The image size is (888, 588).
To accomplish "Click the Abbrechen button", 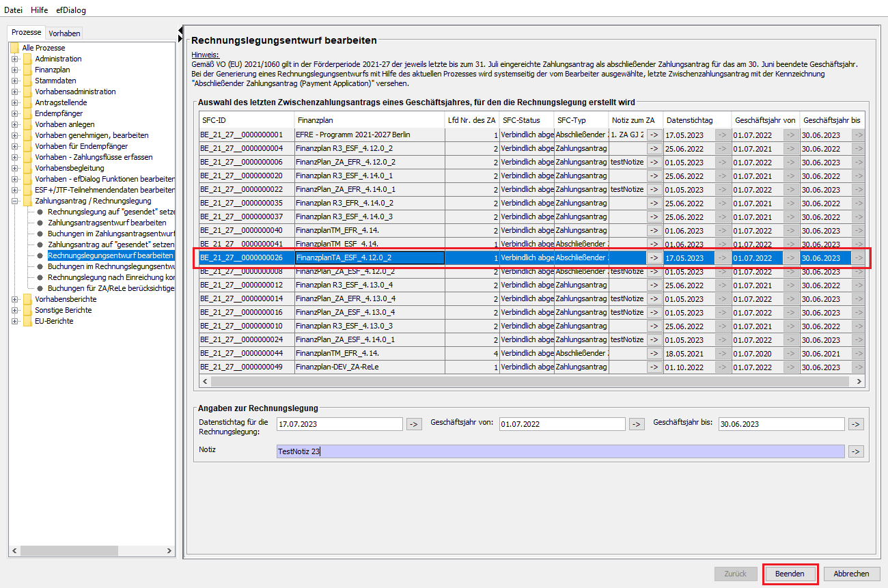I will pos(851,574).
